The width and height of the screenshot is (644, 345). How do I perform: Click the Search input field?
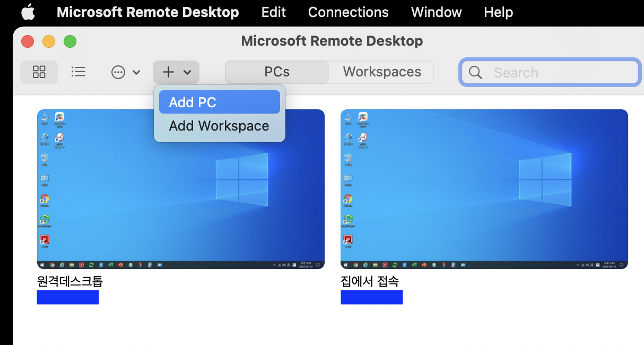pyautogui.click(x=549, y=72)
